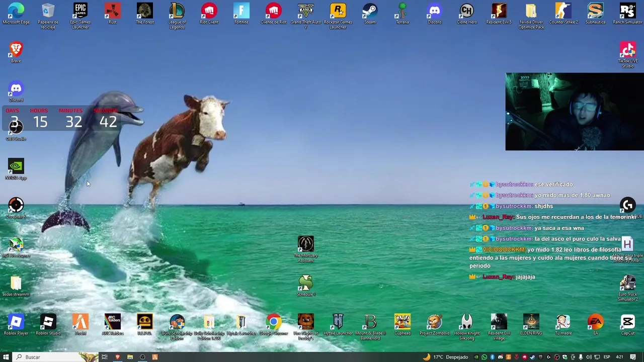Click the Riot Client icon
The height and width of the screenshot is (362, 644).
pyautogui.click(x=209, y=14)
